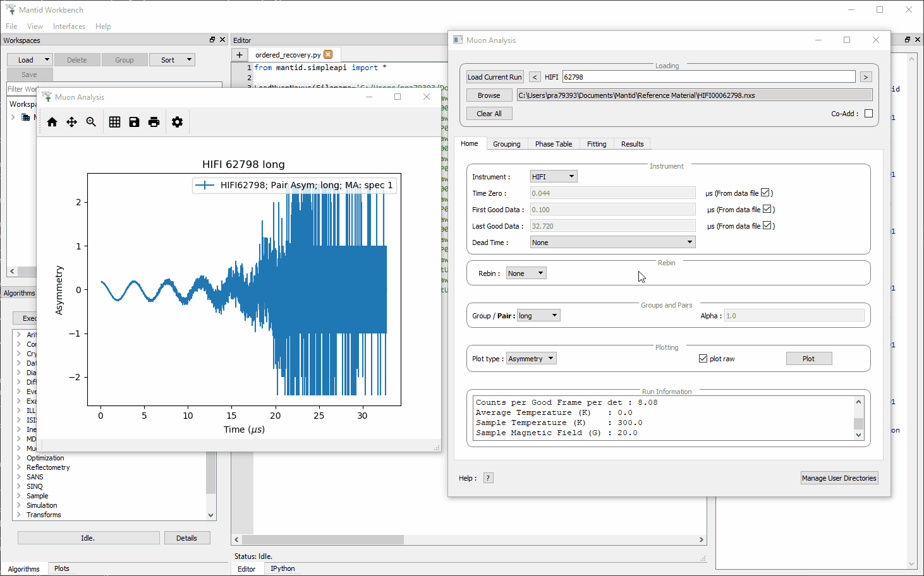Viewport: 924px width, 576px height.
Task: Open plot options gear icon
Action: coord(177,122)
